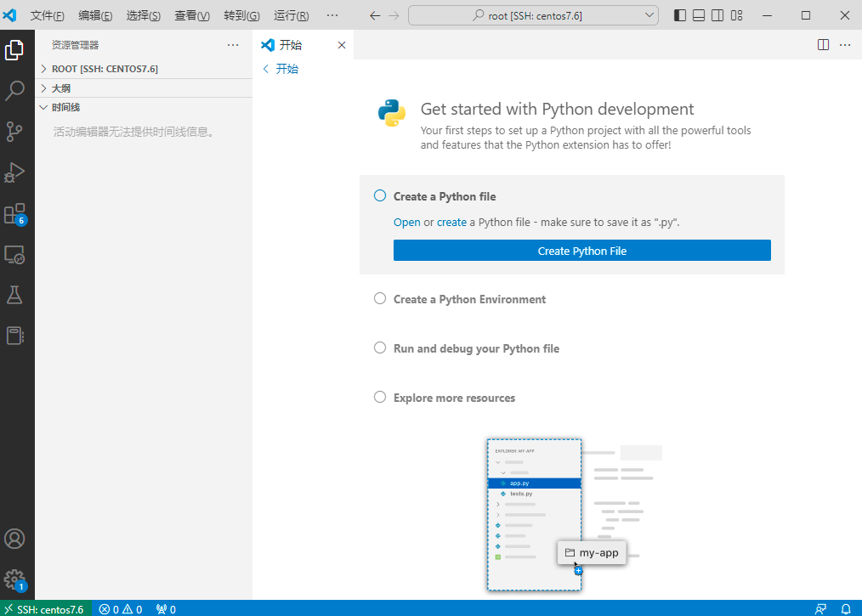Image resolution: width=862 pixels, height=616 pixels.
Task: Open the Manage gear icon
Action: (x=14, y=579)
